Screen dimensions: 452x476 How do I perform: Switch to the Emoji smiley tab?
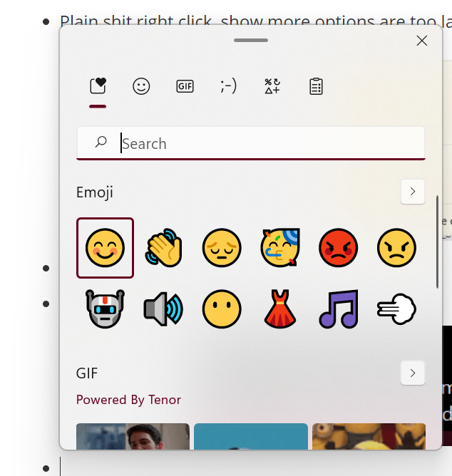point(141,86)
